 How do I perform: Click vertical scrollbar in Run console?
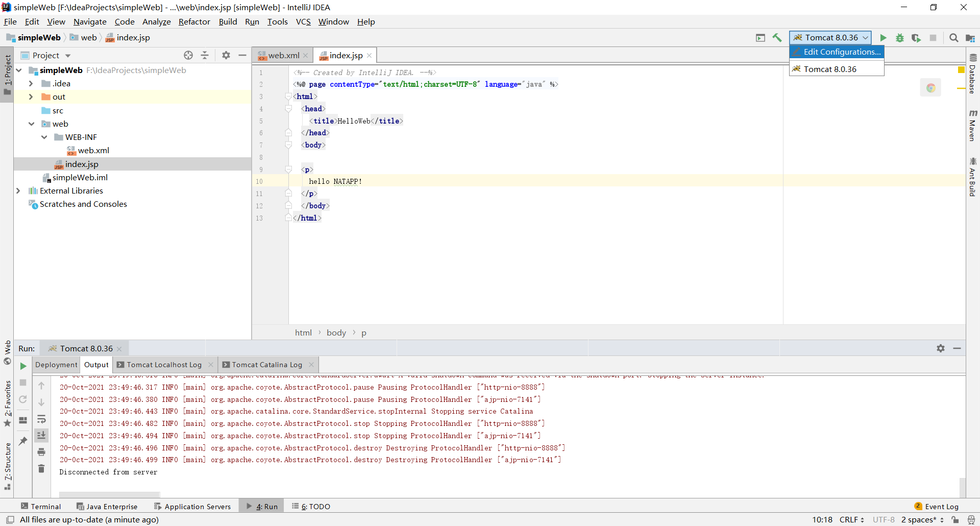(962, 488)
